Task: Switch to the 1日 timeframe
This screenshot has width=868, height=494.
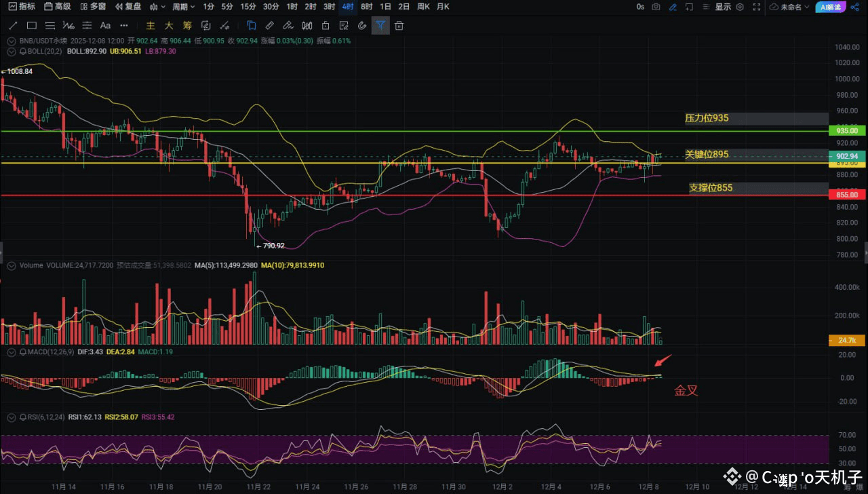Action: (x=385, y=7)
